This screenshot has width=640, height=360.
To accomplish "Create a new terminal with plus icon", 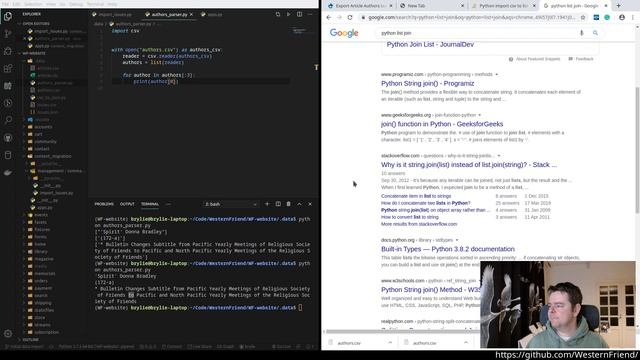I will pyautogui.click(x=267, y=204).
